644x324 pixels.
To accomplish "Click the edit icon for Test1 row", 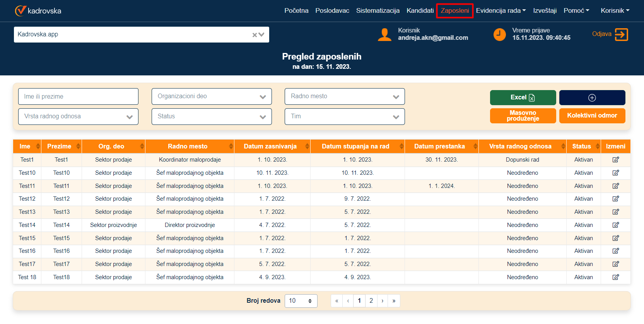I will 615,160.
